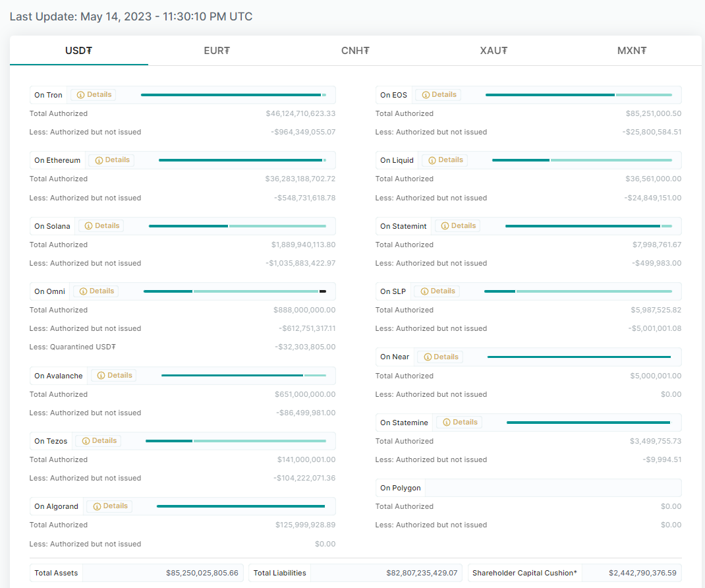Select the quarantined amount -$32,303,805.00
705x588 pixels.
pos(305,347)
